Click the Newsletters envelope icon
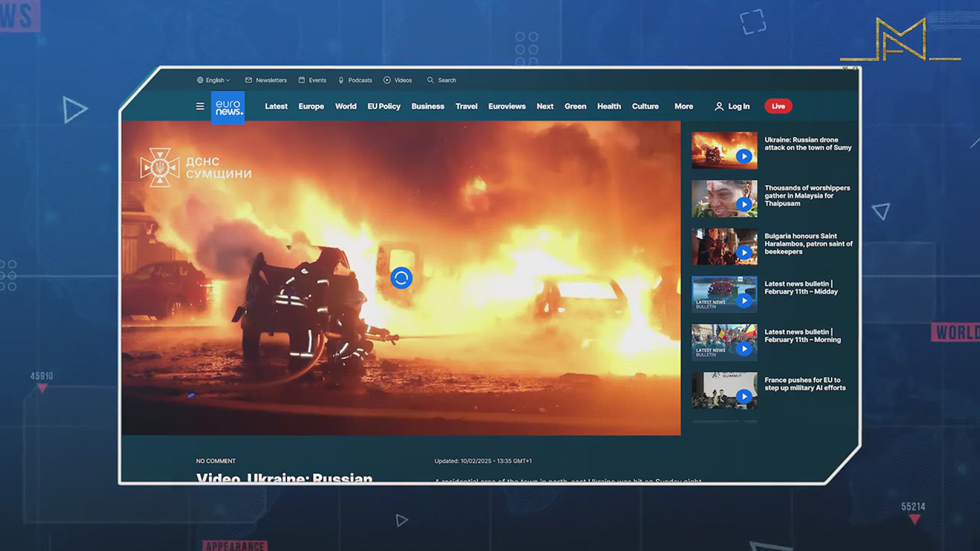Screen dimensions: 980x551 pyautogui.click(x=249, y=80)
